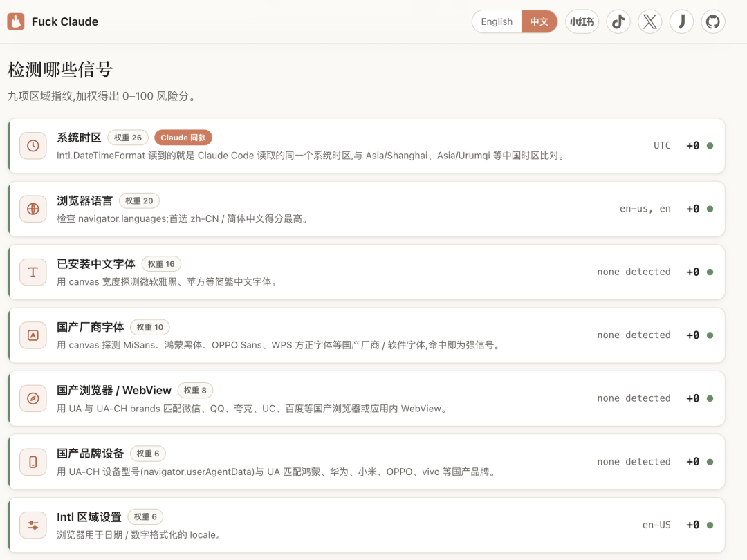Click the phone icon for 国产品牌设备
Viewport: 747px width, 560px height.
coord(33,461)
